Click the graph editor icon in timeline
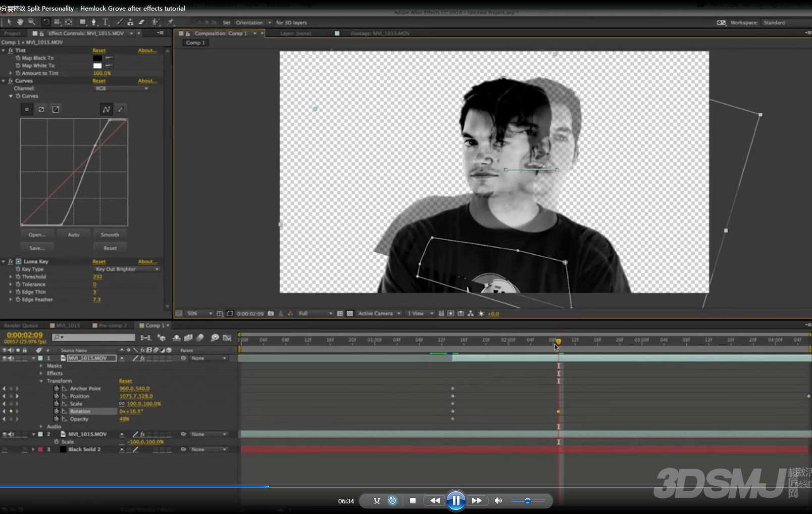Image resolution: width=812 pixels, height=514 pixels. tap(227, 338)
